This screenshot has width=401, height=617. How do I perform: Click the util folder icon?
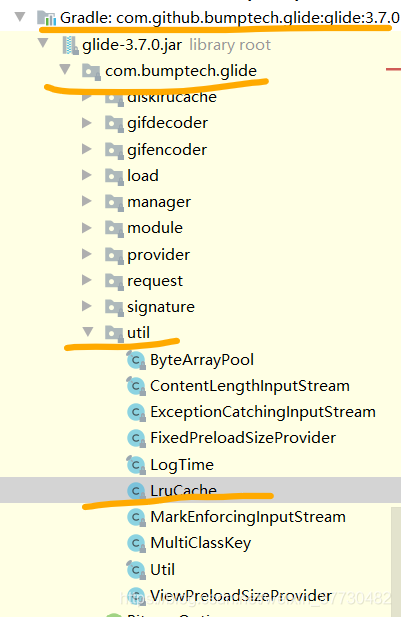point(114,333)
